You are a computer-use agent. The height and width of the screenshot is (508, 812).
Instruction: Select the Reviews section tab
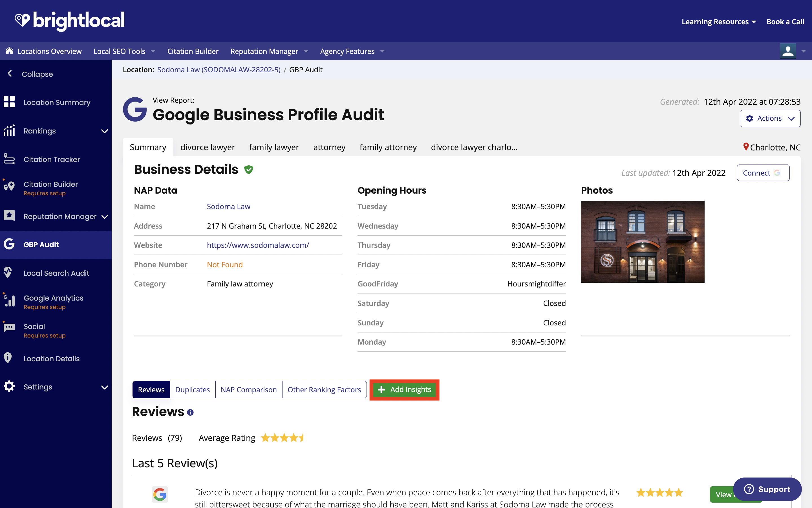(x=151, y=389)
